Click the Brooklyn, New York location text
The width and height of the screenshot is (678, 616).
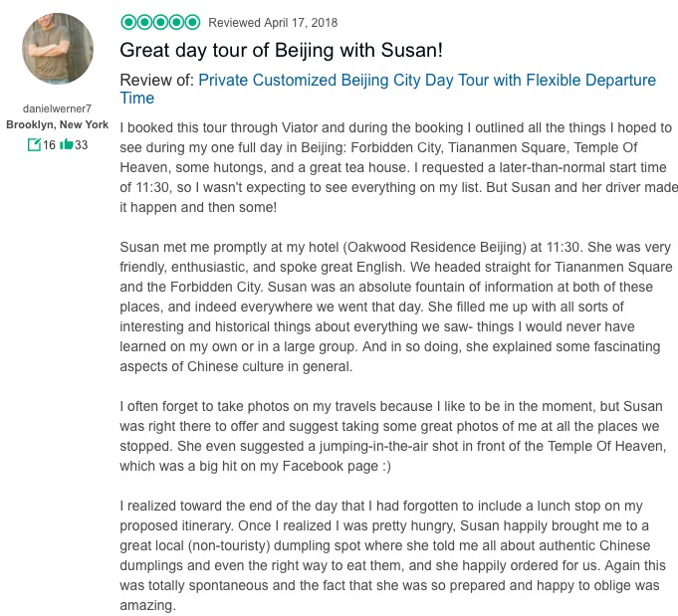coord(57,124)
